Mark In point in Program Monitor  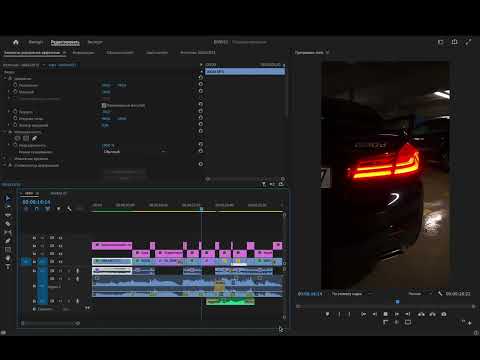[339, 314]
